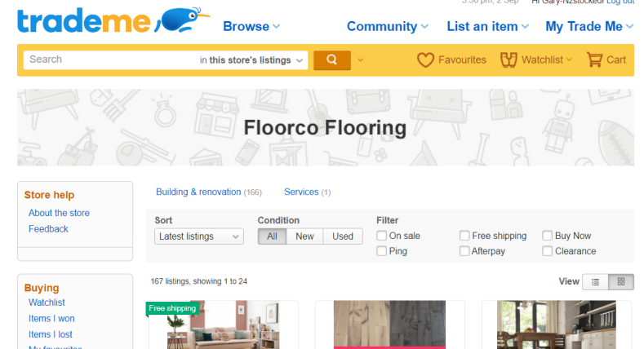Tick the On sale checkbox
This screenshot has width=644, height=349.
pyautogui.click(x=382, y=236)
